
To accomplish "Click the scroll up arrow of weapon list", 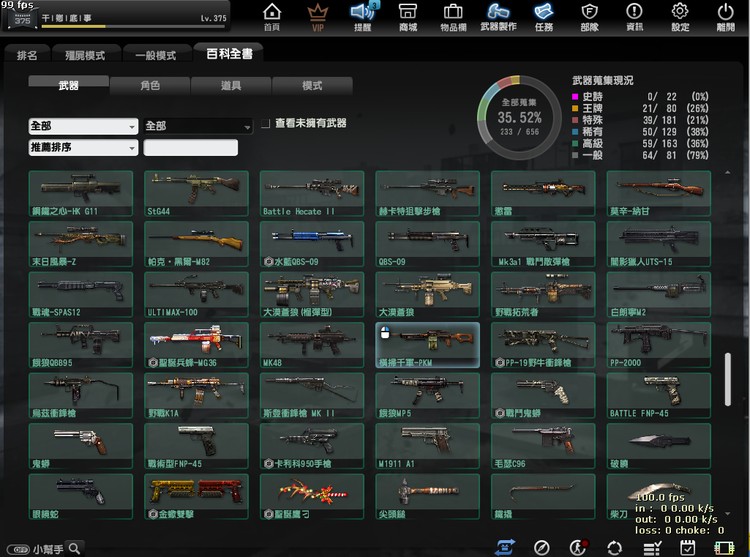I will point(728,172).
